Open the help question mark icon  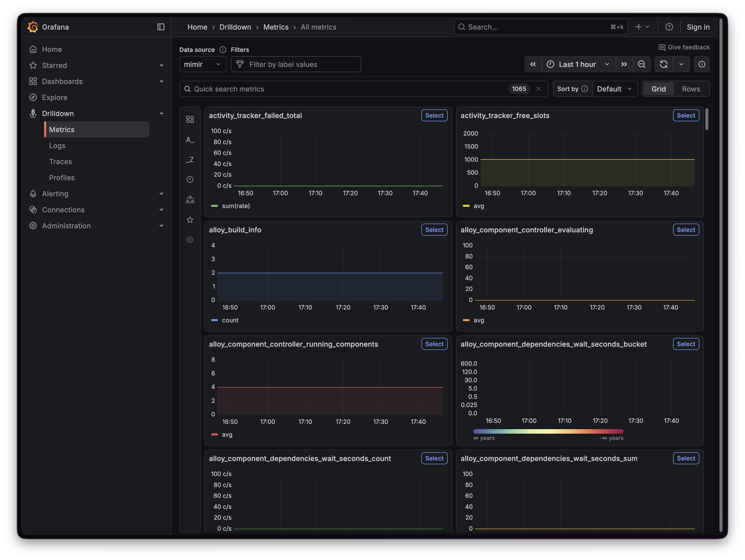pos(669,27)
